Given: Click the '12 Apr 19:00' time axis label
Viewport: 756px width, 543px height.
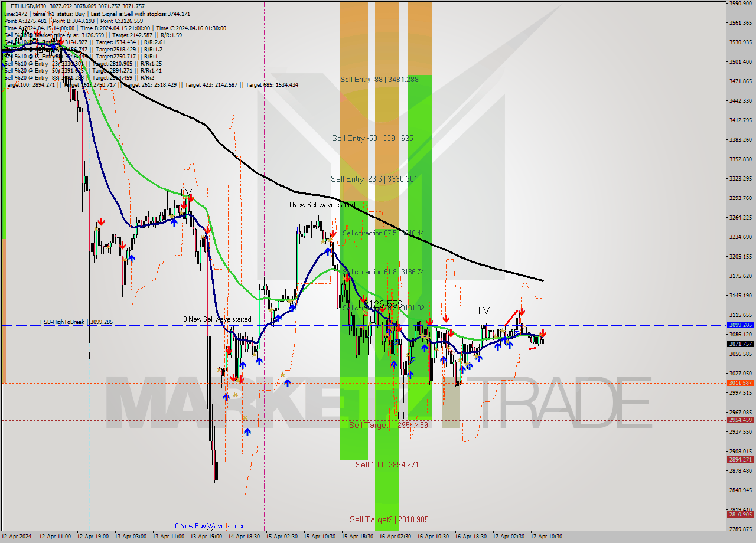Looking at the screenshot, I should 92,537.
